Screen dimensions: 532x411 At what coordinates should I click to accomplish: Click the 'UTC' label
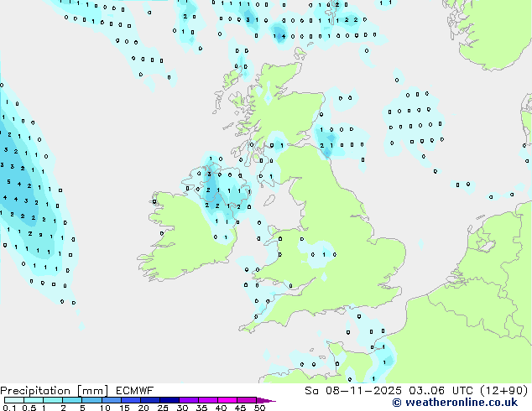pyautogui.click(x=464, y=390)
